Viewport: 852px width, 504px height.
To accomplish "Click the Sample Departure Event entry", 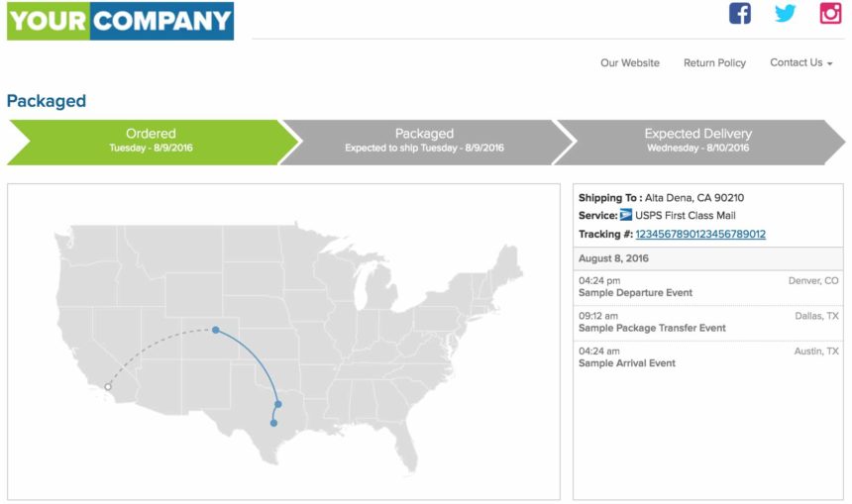I will point(635,293).
